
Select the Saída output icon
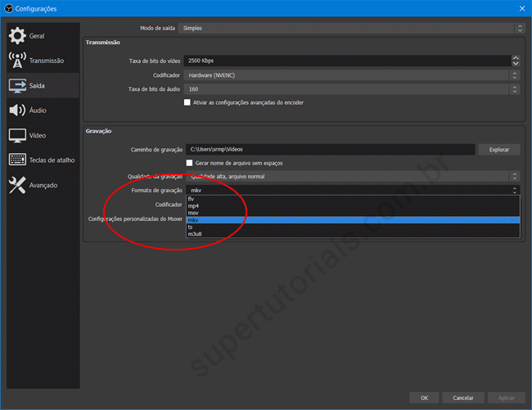pyautogui.click(x=17, y=85)
